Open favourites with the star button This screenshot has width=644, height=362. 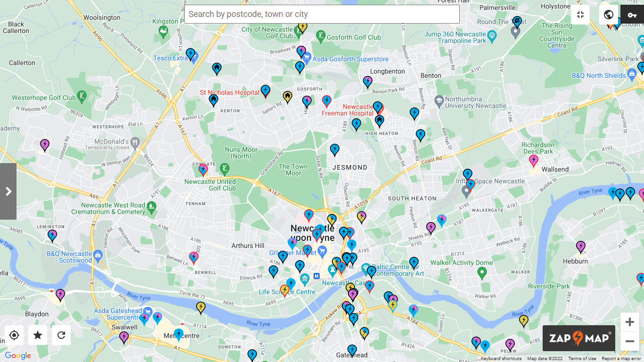38,335
